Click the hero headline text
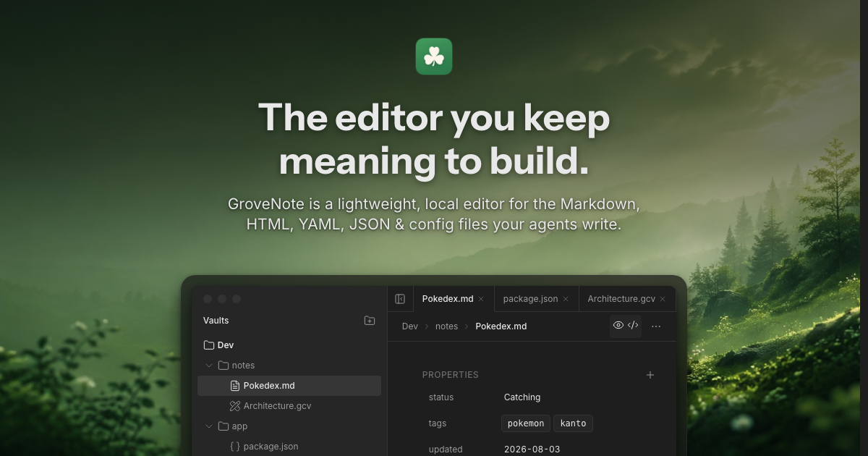Image resolution: width=868 pixels, height=456 pixels. coord(434,139)
